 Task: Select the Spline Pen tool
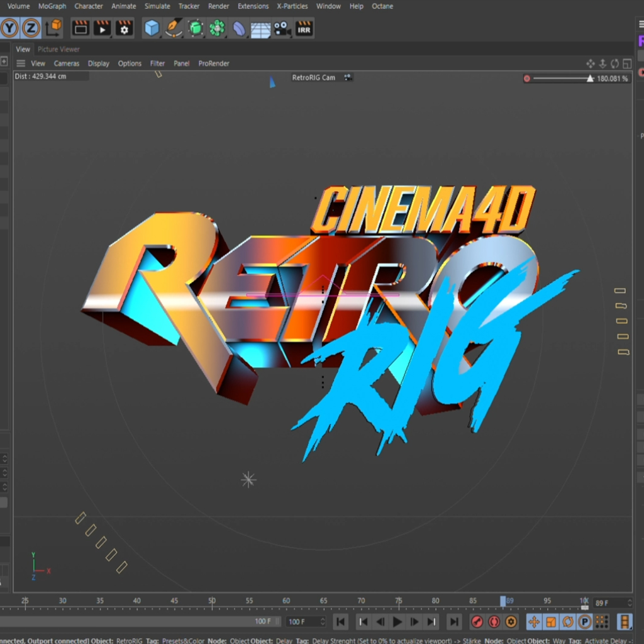pyautogui.click(x=174, y=28)
